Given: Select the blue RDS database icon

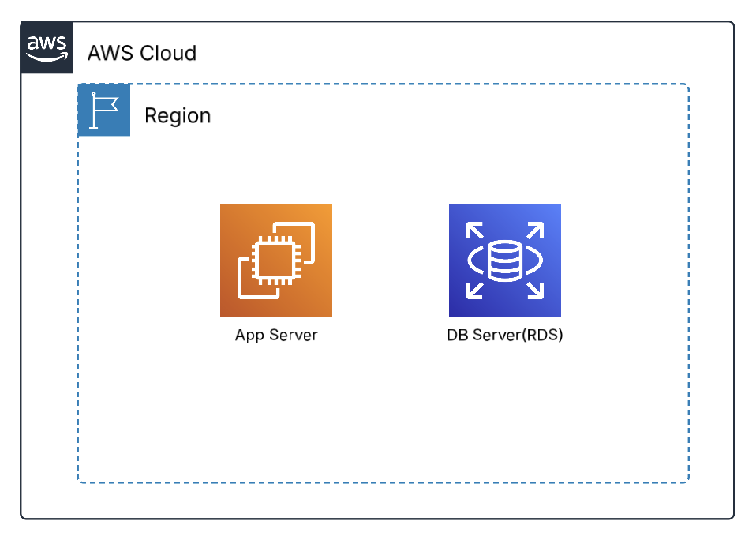Looking at the screenshot, I should tap(505, 261).
